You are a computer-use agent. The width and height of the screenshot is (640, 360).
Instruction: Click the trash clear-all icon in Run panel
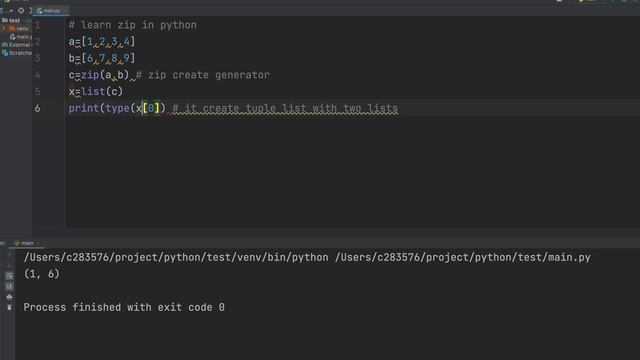9,307
